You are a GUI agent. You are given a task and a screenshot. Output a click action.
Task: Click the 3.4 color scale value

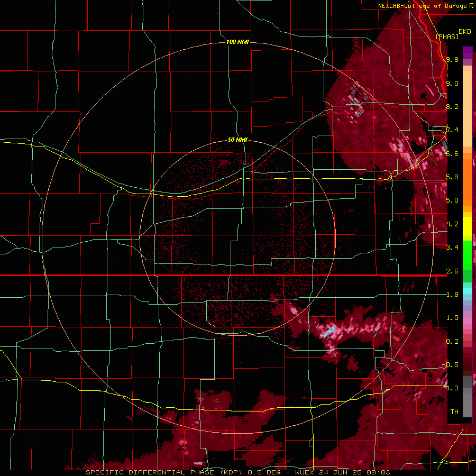(x=452, y=248)
